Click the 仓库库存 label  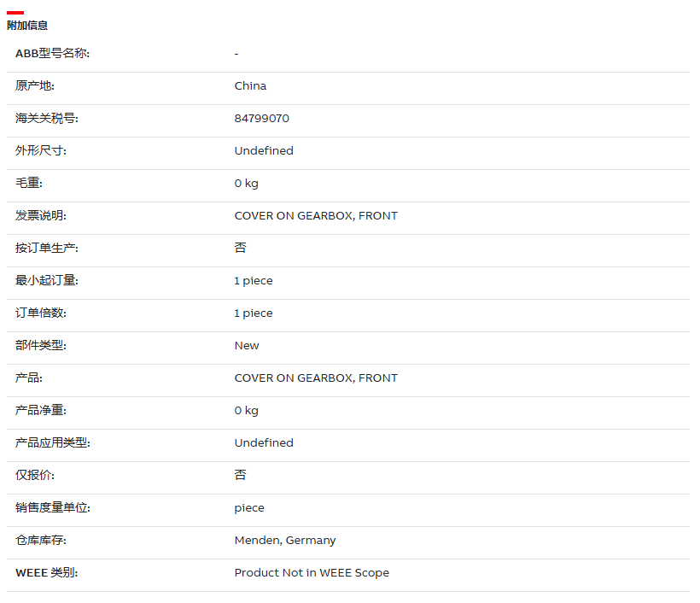[x=41, y=541]
